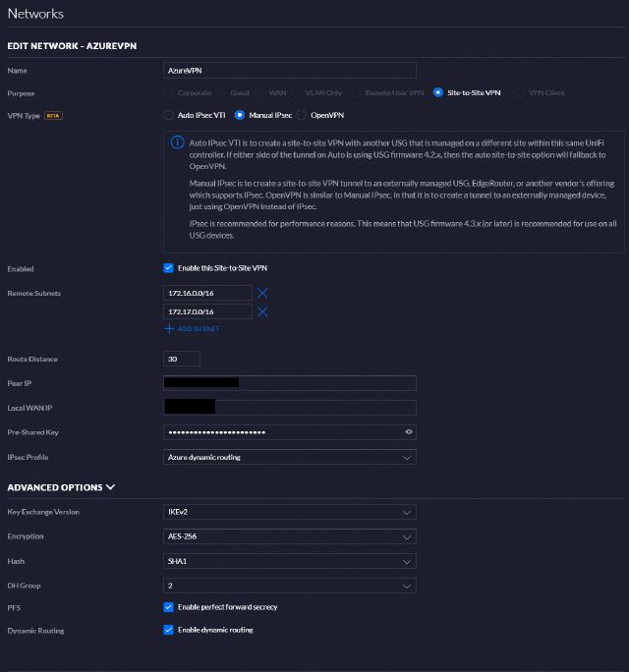Screen dimensions: 629x672
Task: Select Site-to-Site VPN purpose option
Action: (438, 92)
